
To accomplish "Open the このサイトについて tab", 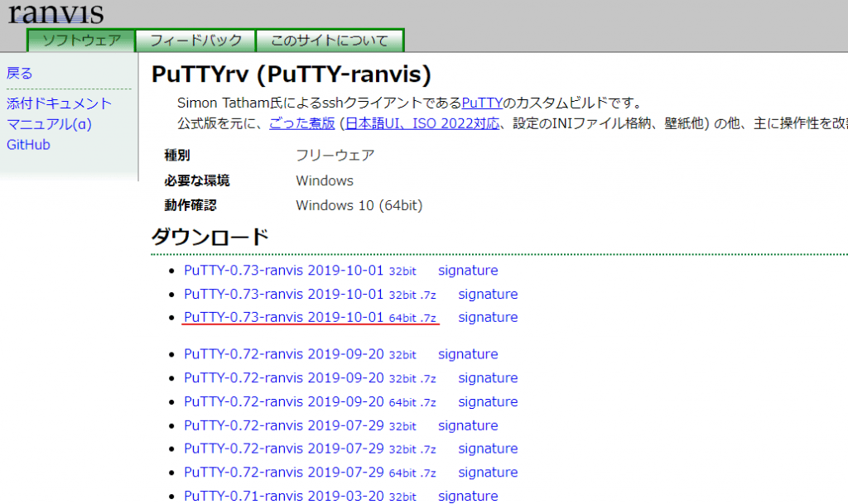I will 330,41.
